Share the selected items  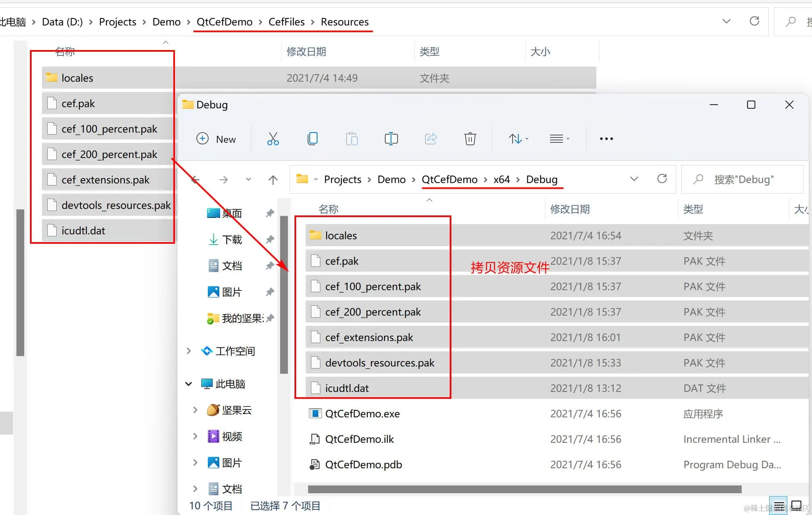(x=430, y=139)
